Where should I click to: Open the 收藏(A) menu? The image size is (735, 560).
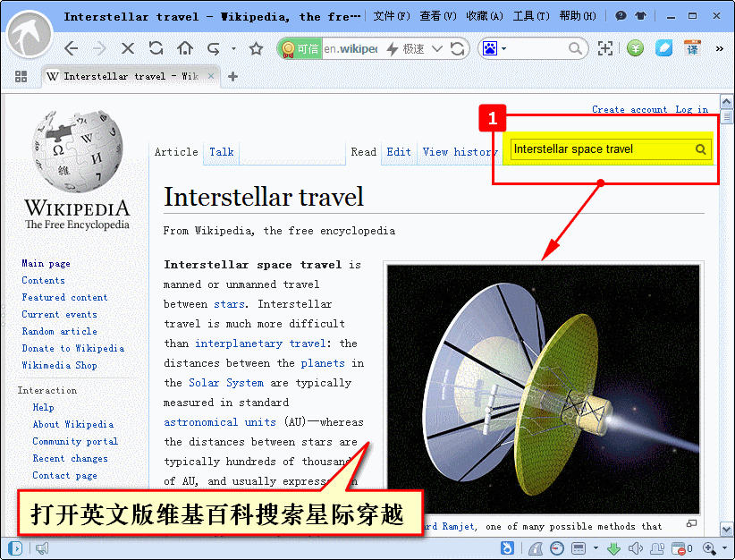(485, 16)
